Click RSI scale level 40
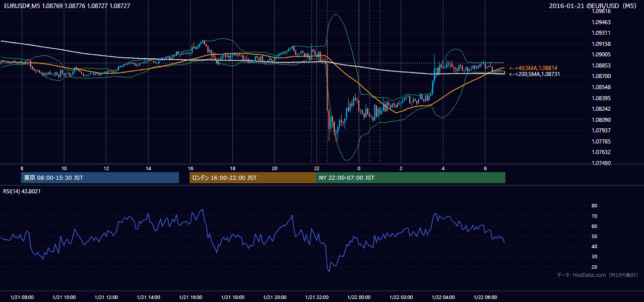This screenshot has width=644, height=302. [594, 247]
